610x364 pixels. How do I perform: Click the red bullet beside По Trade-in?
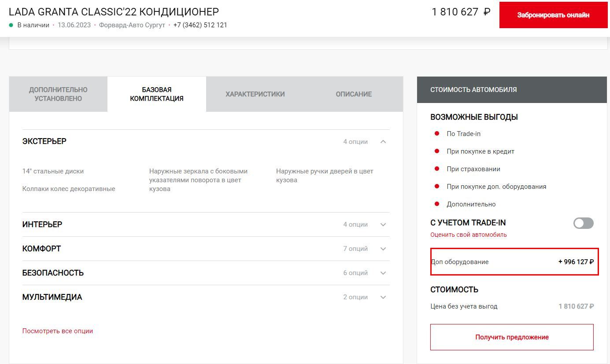437,133
